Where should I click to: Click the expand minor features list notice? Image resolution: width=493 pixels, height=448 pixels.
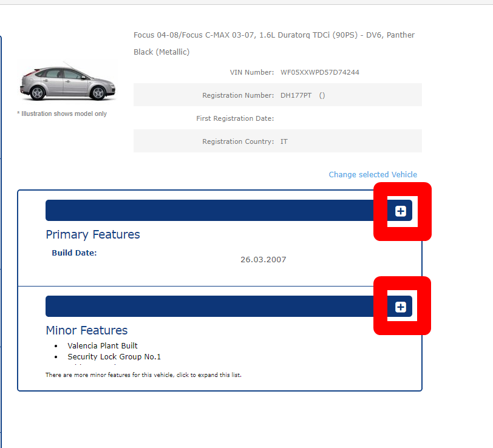143,375
